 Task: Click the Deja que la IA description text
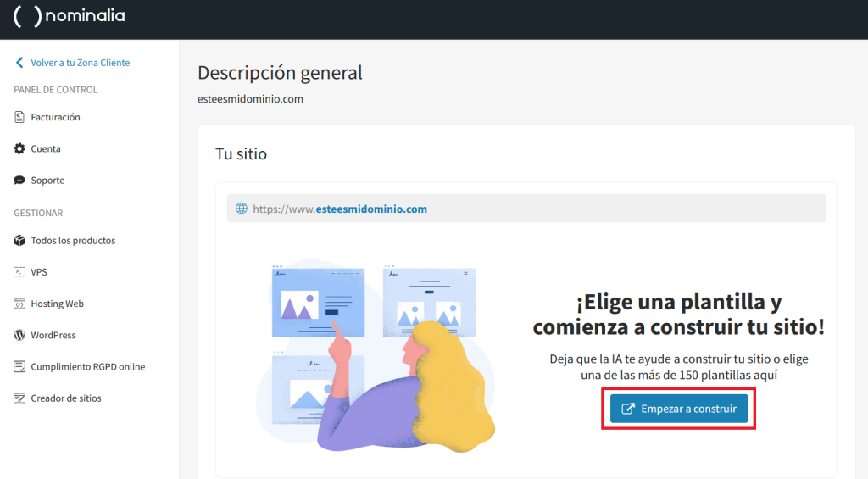coord(679,366)
